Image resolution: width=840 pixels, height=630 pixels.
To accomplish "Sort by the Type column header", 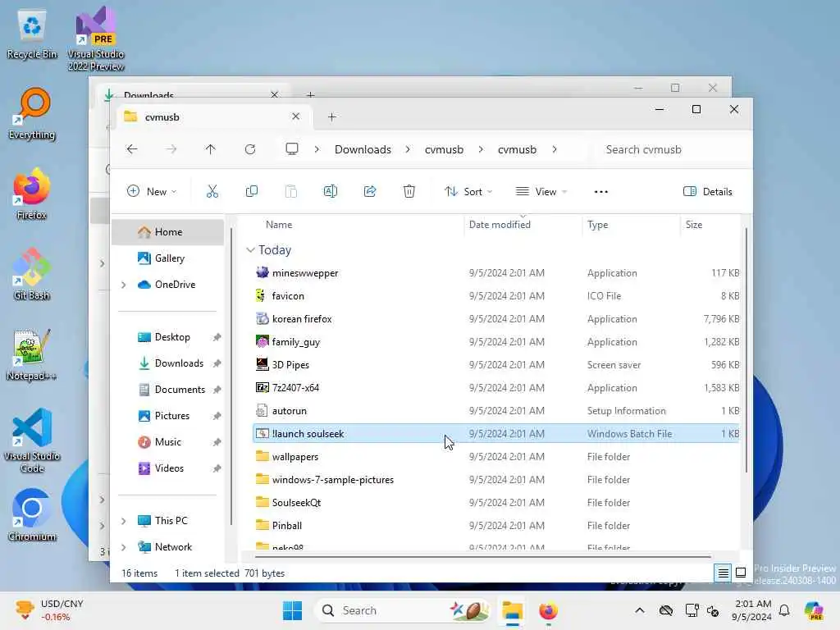I will click(597, 225).
